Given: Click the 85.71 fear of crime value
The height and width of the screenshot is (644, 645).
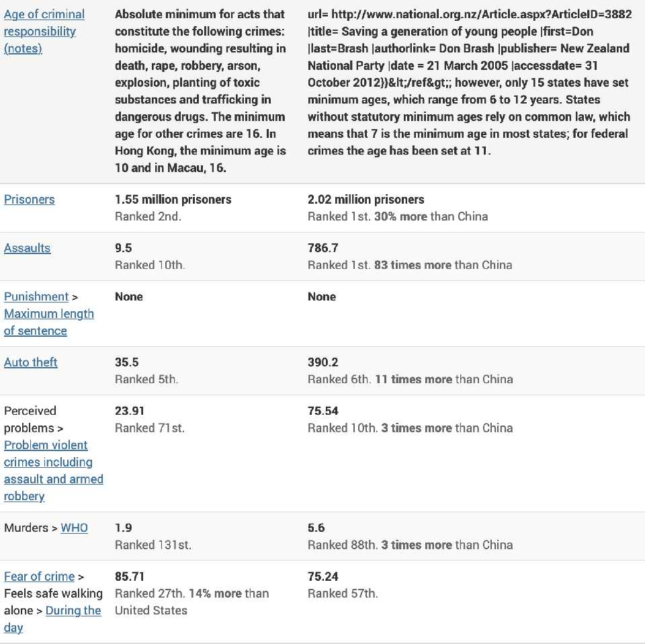Looking at the screenshot, I should tap(130, 576).
